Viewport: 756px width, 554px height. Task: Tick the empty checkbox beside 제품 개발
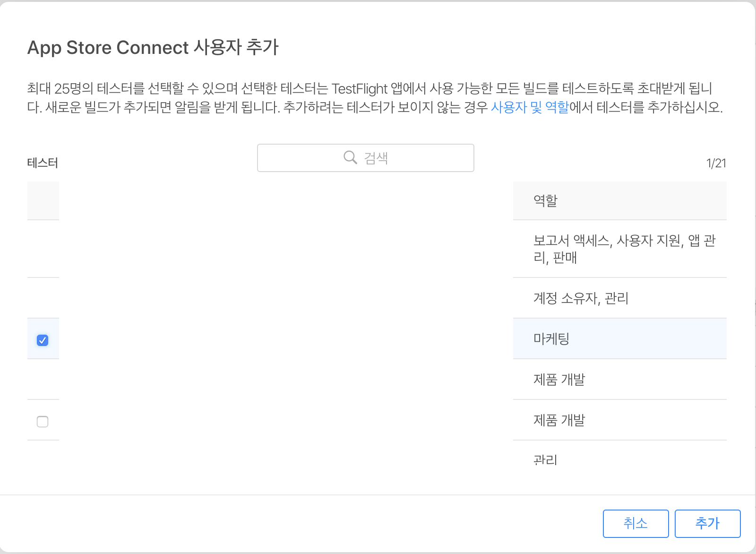43,421
